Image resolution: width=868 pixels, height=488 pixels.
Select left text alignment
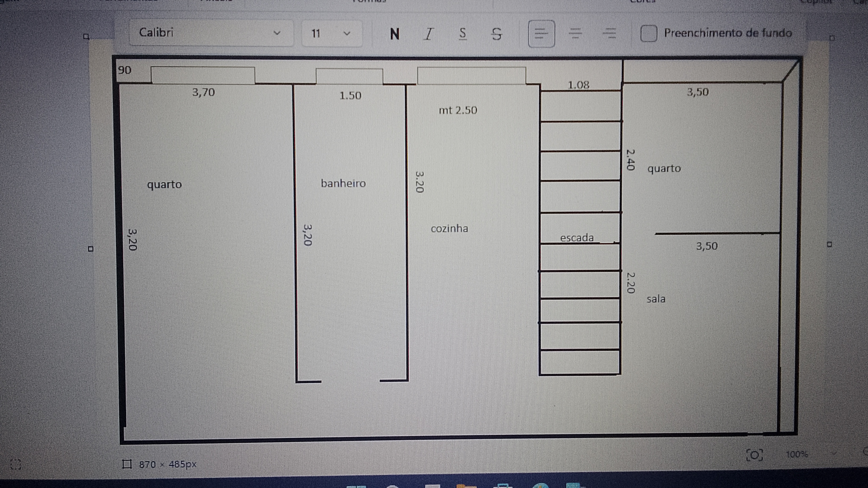(541, 34)
